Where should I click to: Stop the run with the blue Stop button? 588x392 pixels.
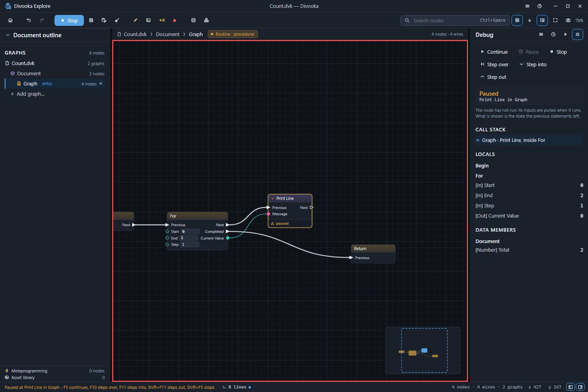pos(69,20)
